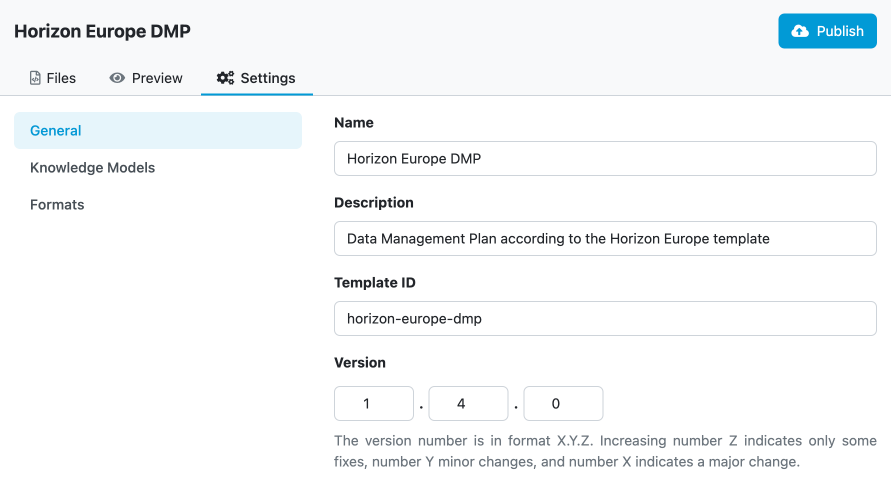Click the Preview tab eye icon
891x485 pixels.
tap(117, 78)
